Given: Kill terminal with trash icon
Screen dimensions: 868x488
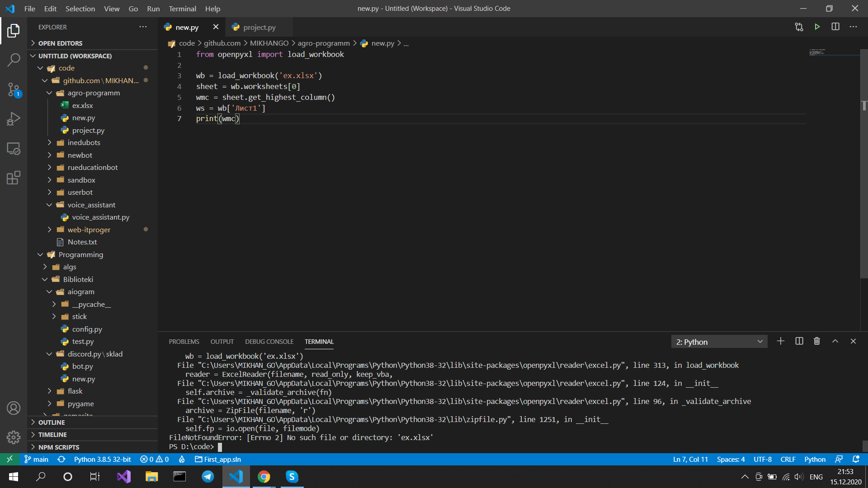Looking at the screenshot, I should [817, 341].
